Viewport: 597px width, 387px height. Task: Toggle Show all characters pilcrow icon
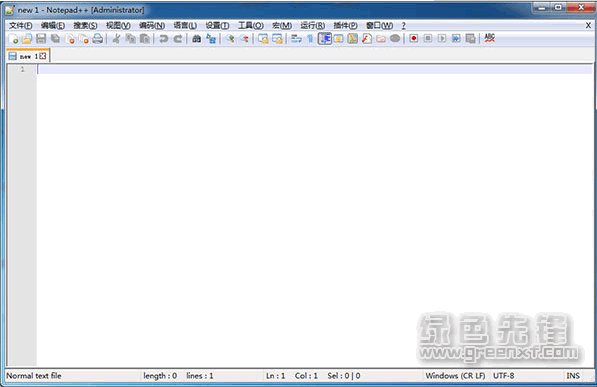pos(310,38)
